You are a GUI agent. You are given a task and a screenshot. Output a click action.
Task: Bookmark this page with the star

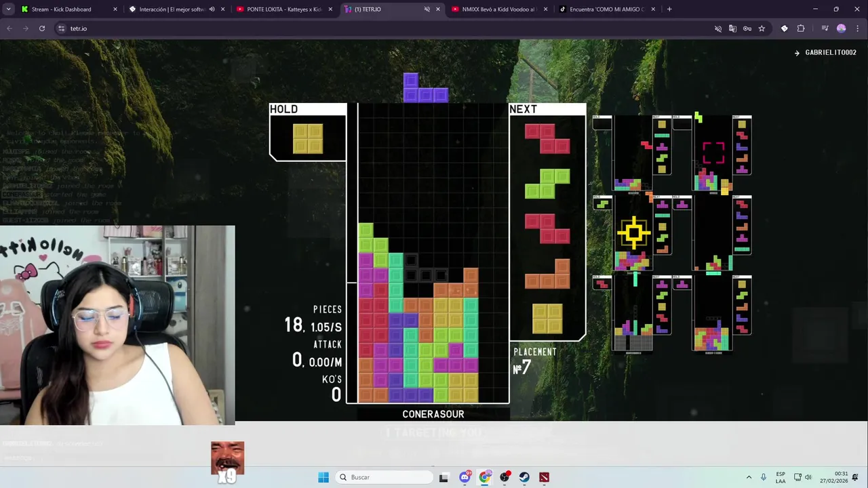click(x=762, y=28)
